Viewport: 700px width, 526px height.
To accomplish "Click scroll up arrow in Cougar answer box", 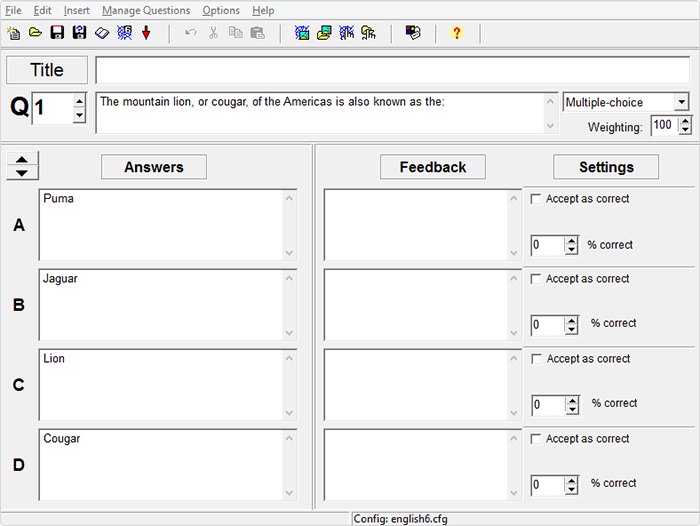I will tap(289, 438).
